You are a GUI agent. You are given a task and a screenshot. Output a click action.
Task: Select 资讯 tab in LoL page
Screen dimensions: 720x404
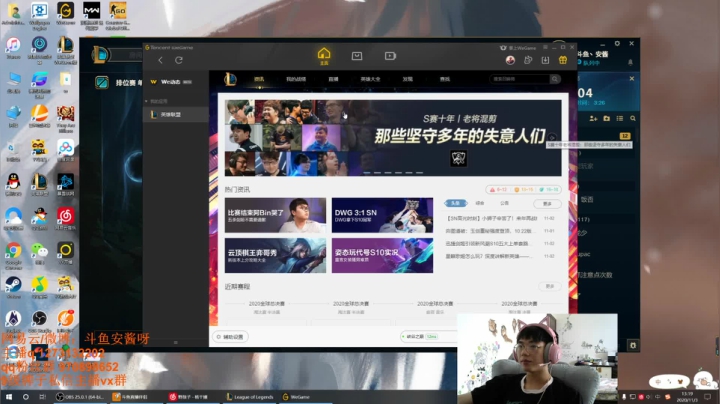(259, 79)
